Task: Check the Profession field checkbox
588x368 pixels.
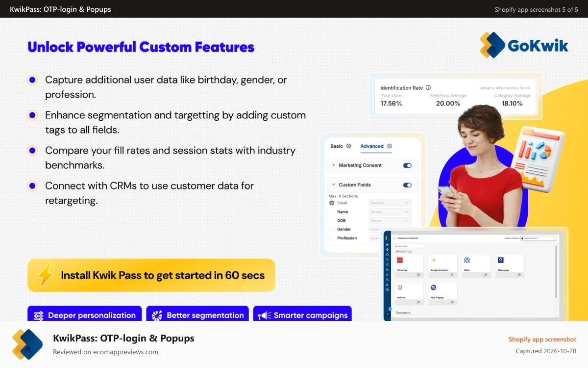Action: pos(332,238)
